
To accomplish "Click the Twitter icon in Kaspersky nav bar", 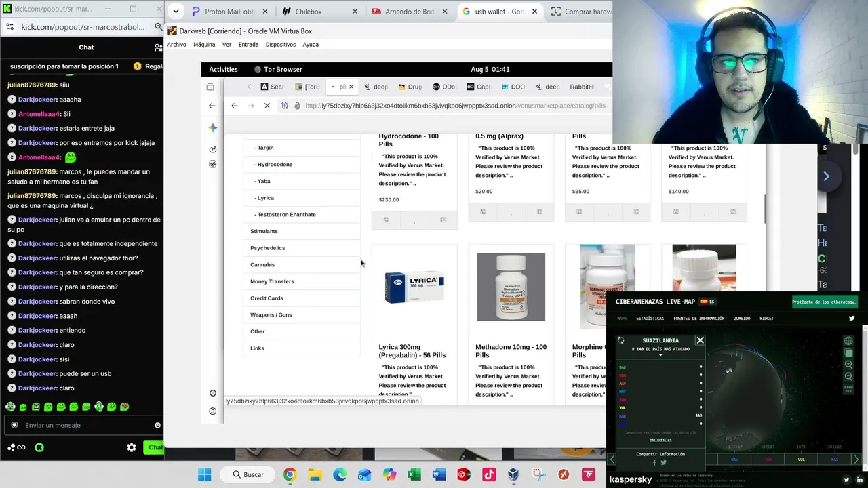I will coord(852,318).
